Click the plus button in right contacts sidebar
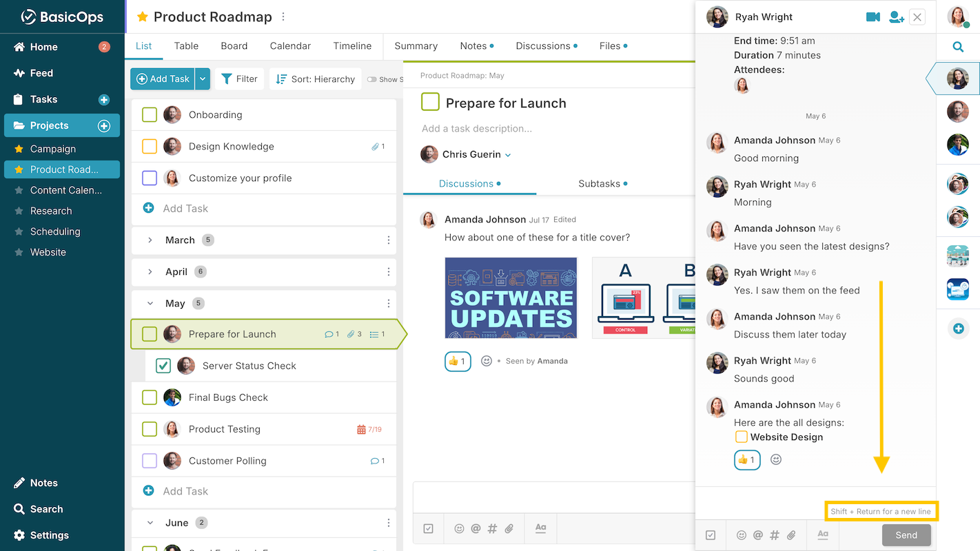980x551 pixels. 958,329
